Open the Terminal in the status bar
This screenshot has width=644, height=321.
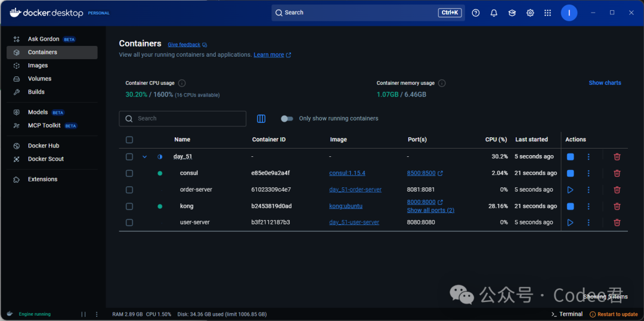[x=567, y=314]
